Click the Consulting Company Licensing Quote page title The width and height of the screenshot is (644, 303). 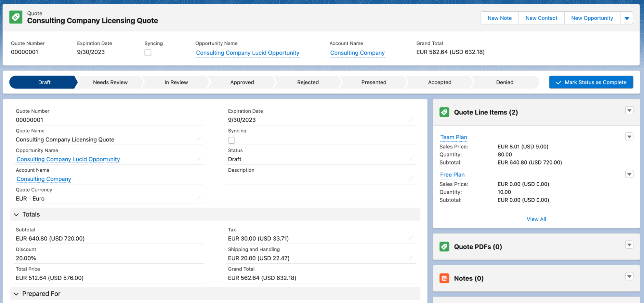(x=92, y=21)
